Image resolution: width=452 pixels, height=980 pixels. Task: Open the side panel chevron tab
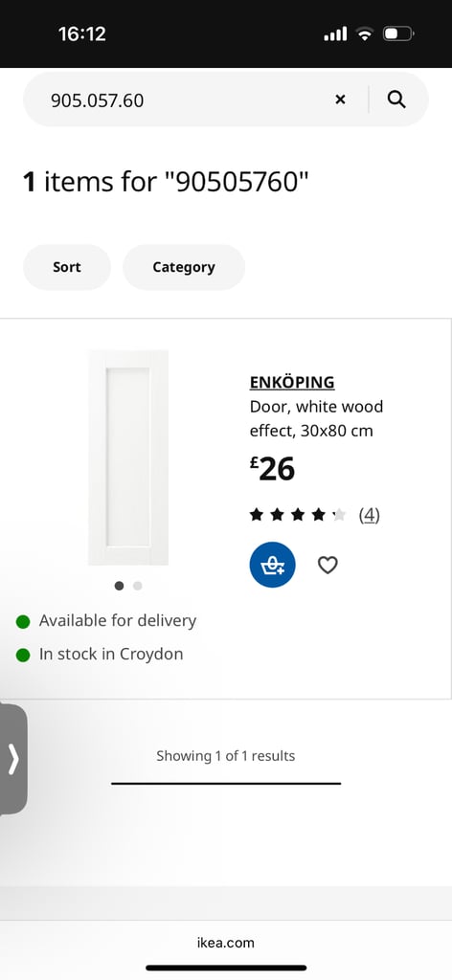tap(13, 759)
